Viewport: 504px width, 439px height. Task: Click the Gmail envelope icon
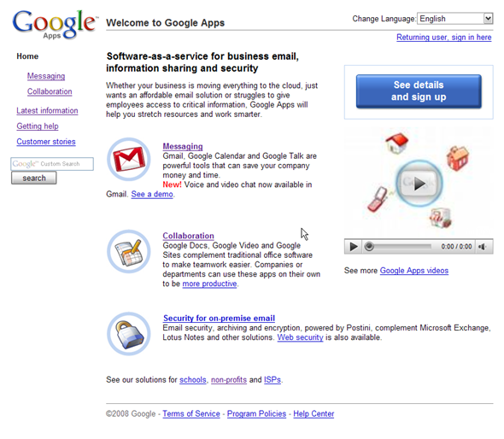coord(129,159)
